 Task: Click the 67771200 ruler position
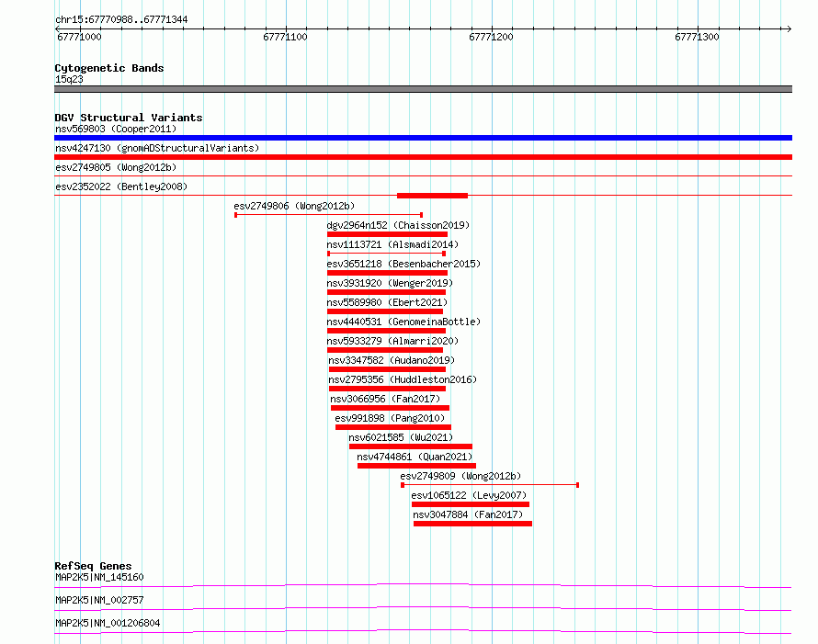point(491,37)
